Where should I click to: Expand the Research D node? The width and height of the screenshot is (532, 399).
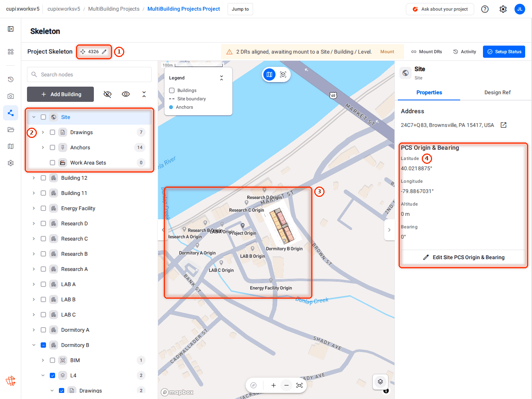tap(34, 223)
